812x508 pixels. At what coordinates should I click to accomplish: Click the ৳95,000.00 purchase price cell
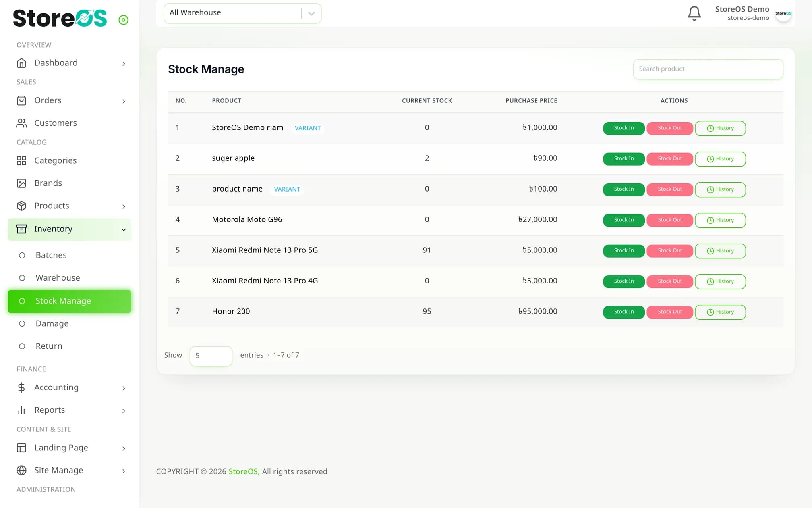tap(537, 312)
